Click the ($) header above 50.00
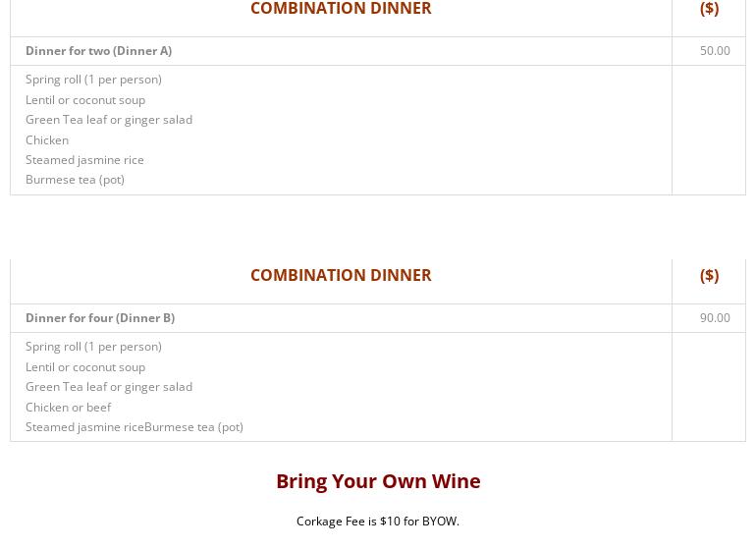 pyautogui.click(x=709, y=8)
